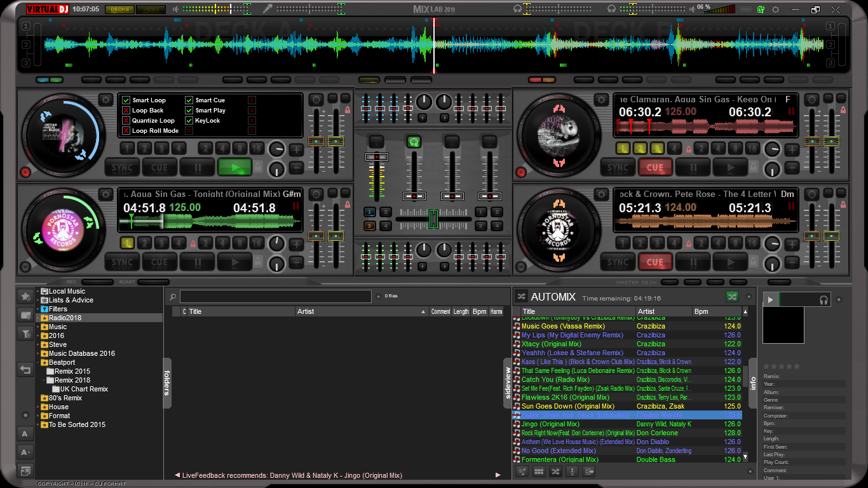868x488 pixels.
Task: Click LiveFeedback recommends Jingo suggestion
Action: tap(292, 475)
